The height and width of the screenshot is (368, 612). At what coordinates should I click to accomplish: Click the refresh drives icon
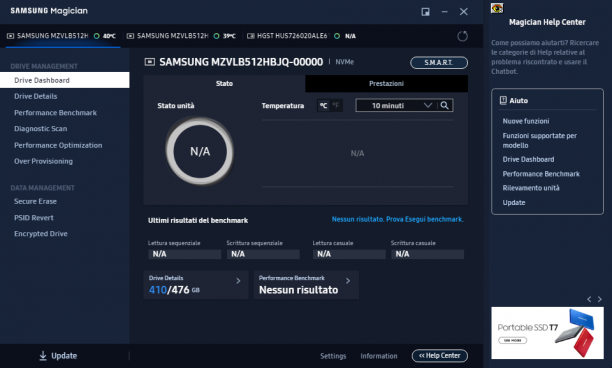tap(463, 36)
